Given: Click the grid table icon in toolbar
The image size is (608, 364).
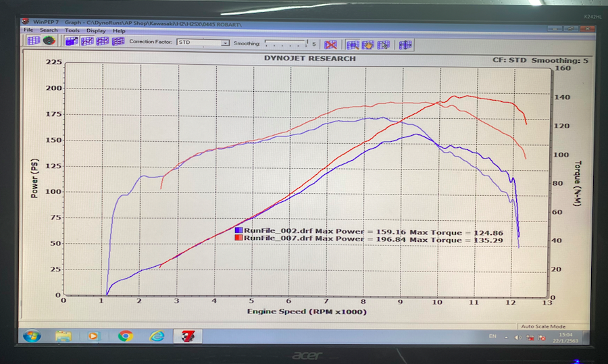Looking at the screenshot, I should pyautogui.click(x=33, y=42).
